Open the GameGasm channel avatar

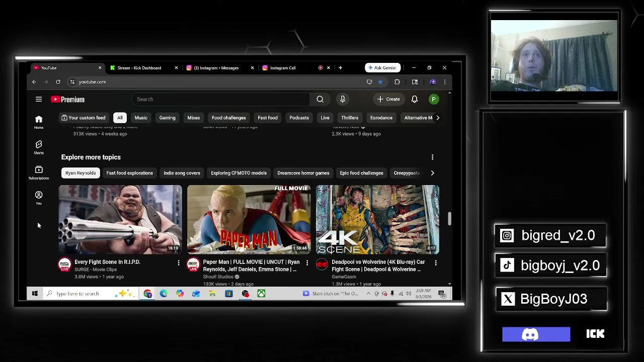(x=322, y=264)
